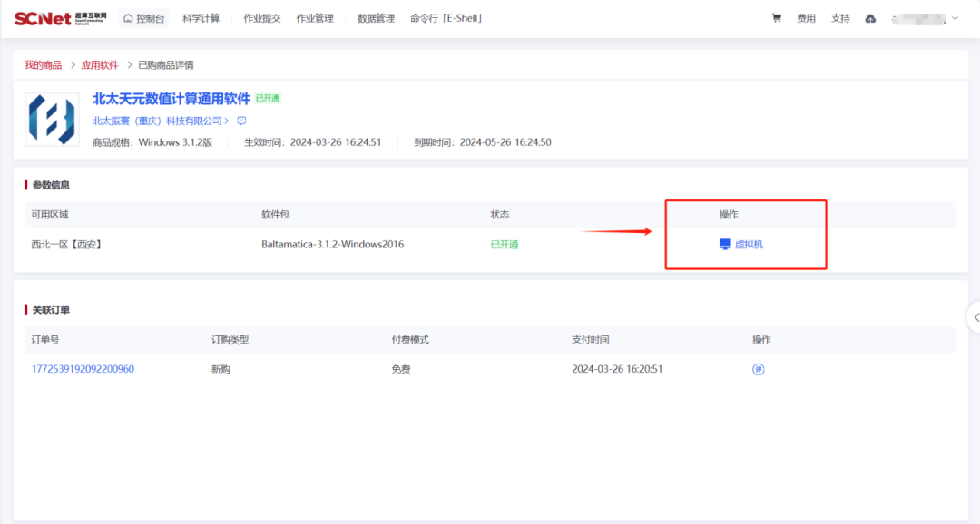980x524 pixels.
Task: Click 费用 in the top bar
Action: tap(806, 18)
